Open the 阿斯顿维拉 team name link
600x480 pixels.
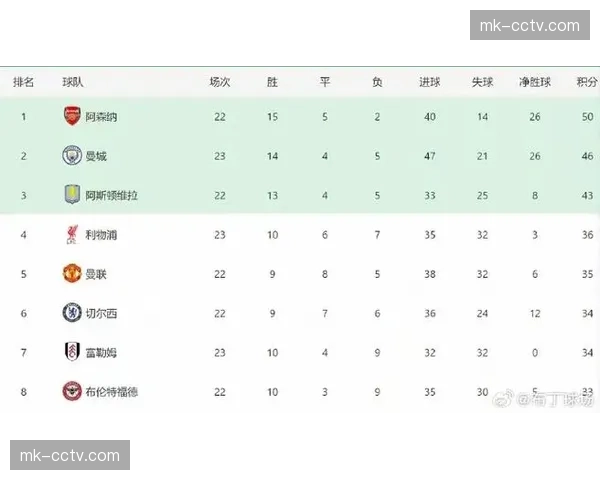click(x=112, y=195)
